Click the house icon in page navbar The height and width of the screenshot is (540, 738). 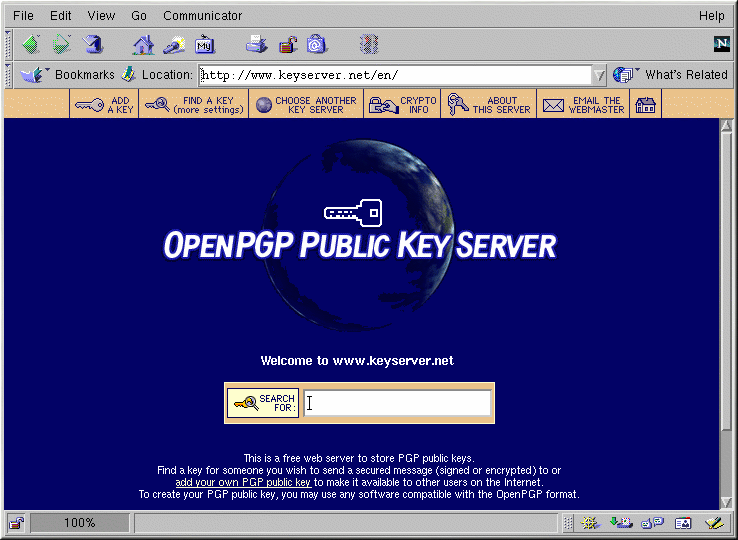645,105
